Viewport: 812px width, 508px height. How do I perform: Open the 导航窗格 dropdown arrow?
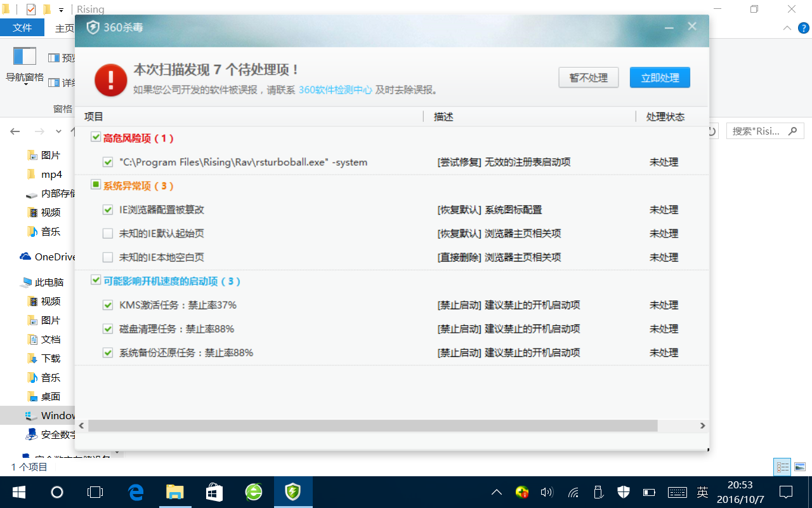25,84
